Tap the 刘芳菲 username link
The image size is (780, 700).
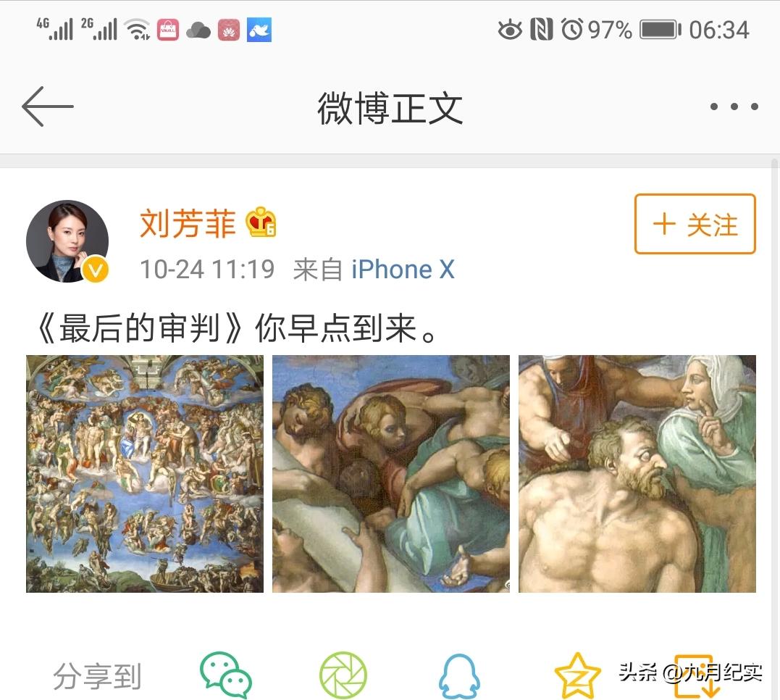[x=188, y=223]
